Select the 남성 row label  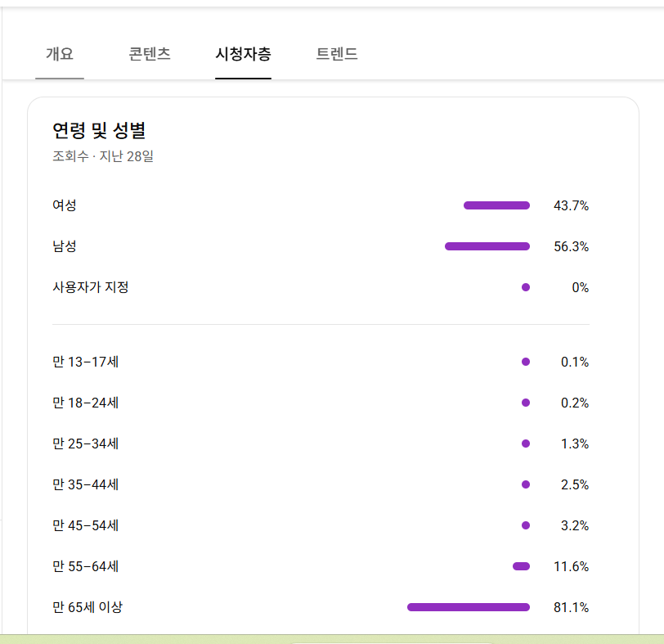(65, 246)
